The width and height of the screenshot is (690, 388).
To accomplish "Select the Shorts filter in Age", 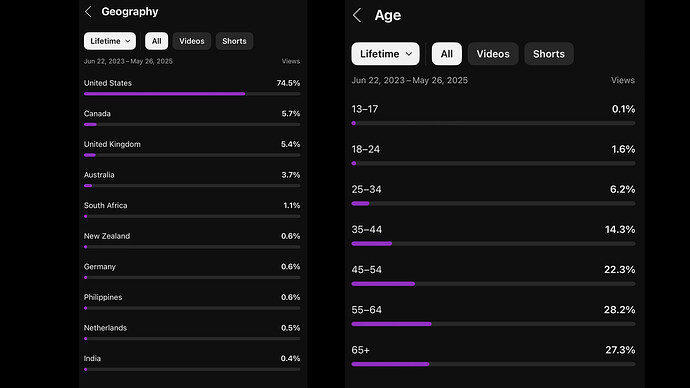I will (x=549, y=54).
